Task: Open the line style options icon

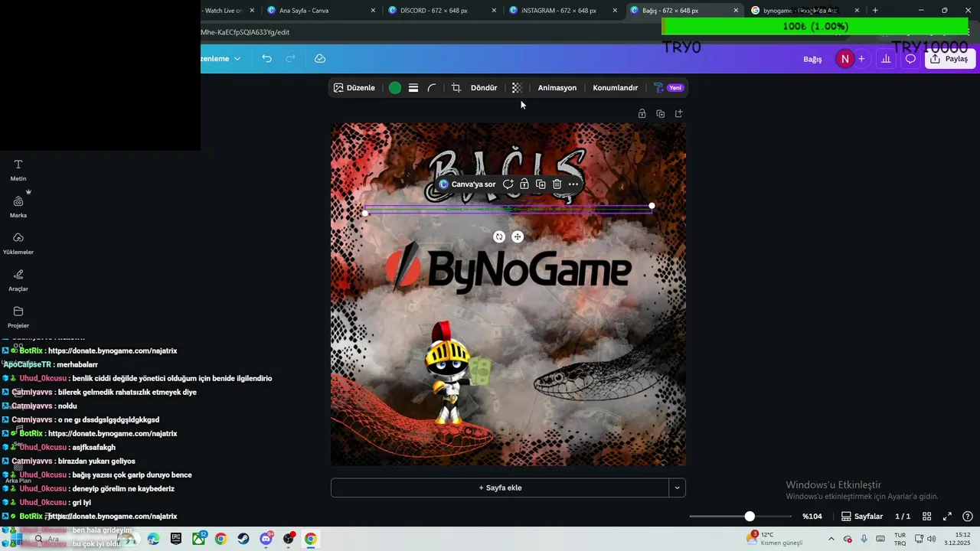Action: click(413, 88)
